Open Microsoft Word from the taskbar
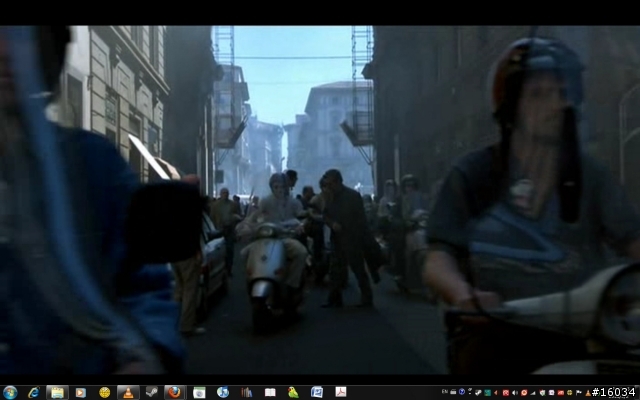 [317, 393]
